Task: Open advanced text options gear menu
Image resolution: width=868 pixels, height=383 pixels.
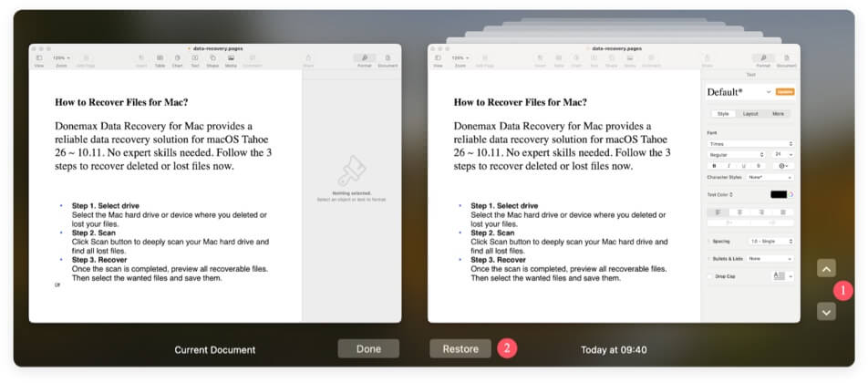Action: (783, 165)
